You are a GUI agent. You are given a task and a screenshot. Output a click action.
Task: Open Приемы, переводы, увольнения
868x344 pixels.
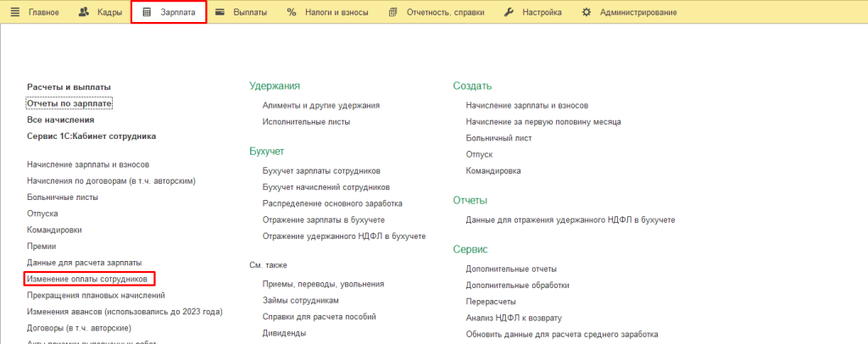coord(323,284)
